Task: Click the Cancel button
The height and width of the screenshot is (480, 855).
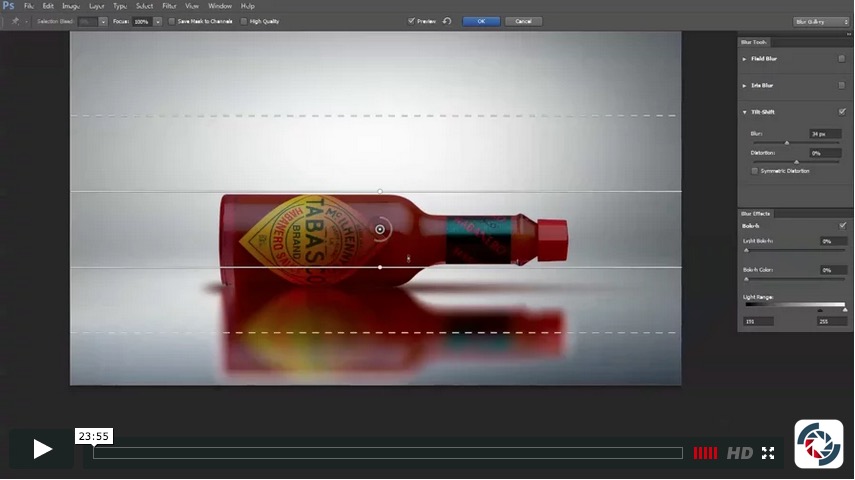Action: [x=523, y=21]
